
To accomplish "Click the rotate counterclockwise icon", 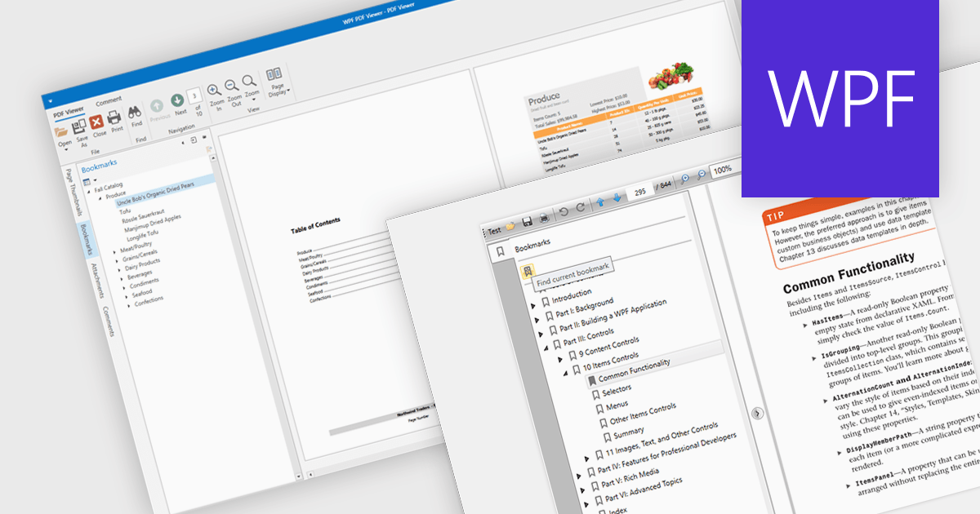I will 562,212.
